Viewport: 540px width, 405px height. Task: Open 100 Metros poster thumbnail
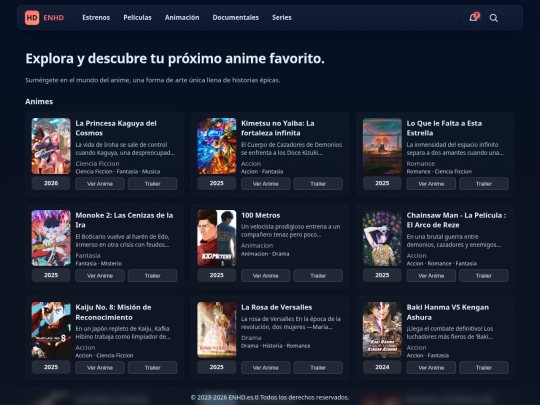217,238
